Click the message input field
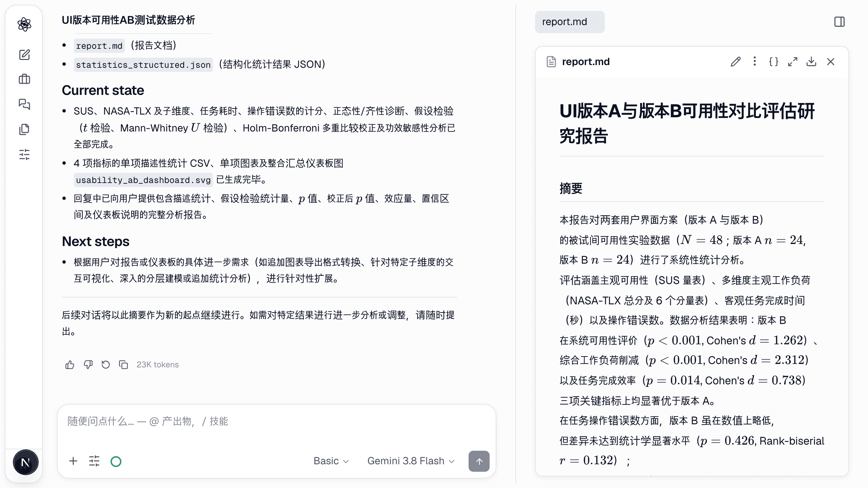Image resolution: width=868 pixels, height=488 pixels. click(x=276, y=421)
